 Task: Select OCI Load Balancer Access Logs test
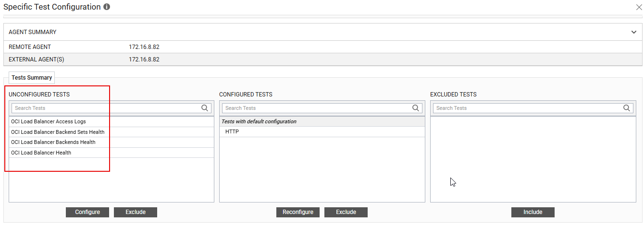(x=49, y=122)
